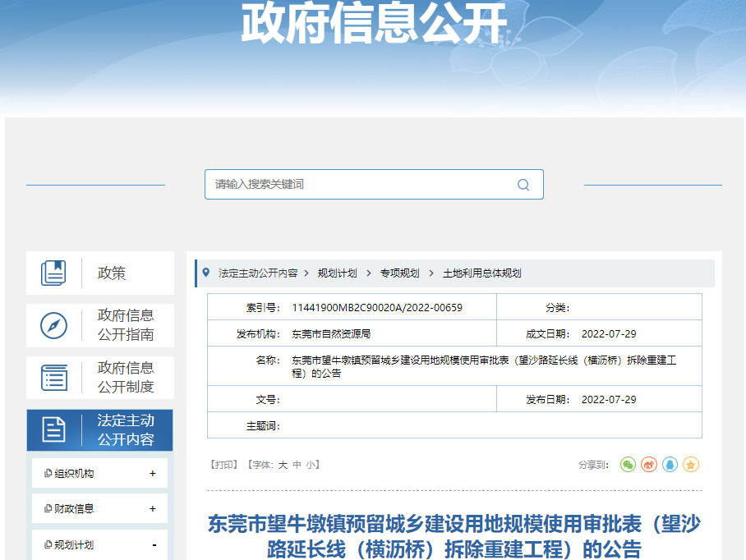Image resolution: width=746 pixels, height=560 pixels.
Task: Share article via Weibo icon
Action: pyautogui.click(x=649, y=465)
